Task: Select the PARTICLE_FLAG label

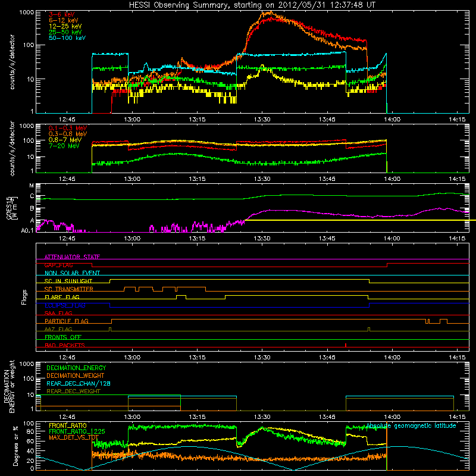Action: coord(67,321)
